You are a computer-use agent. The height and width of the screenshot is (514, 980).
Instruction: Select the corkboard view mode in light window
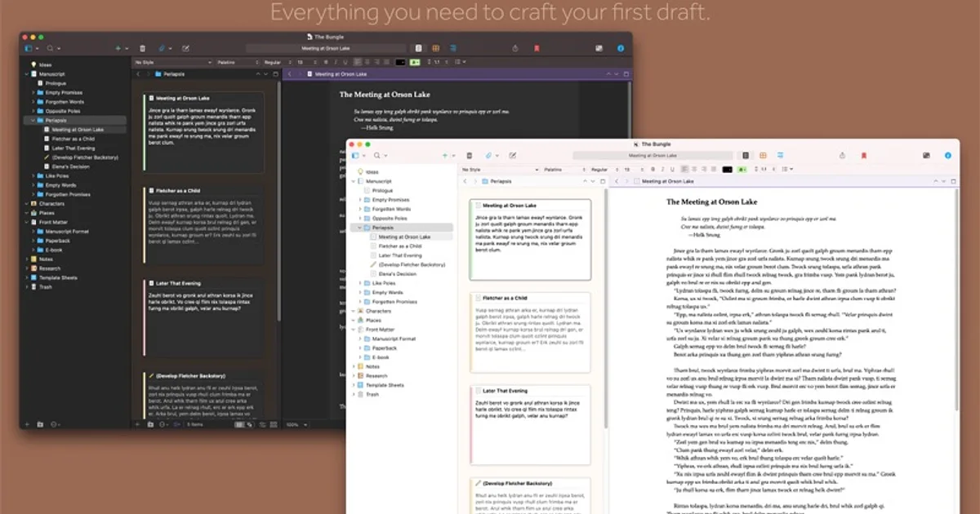pyautogui.click(x=763, y=155)
